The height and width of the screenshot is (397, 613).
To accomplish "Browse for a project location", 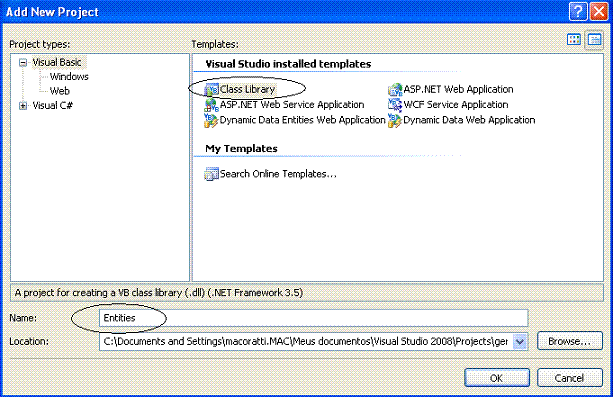I will pos(570,341).
